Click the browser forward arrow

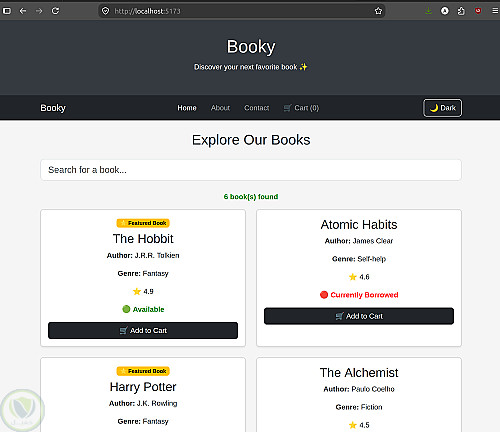tap(39, 11)
